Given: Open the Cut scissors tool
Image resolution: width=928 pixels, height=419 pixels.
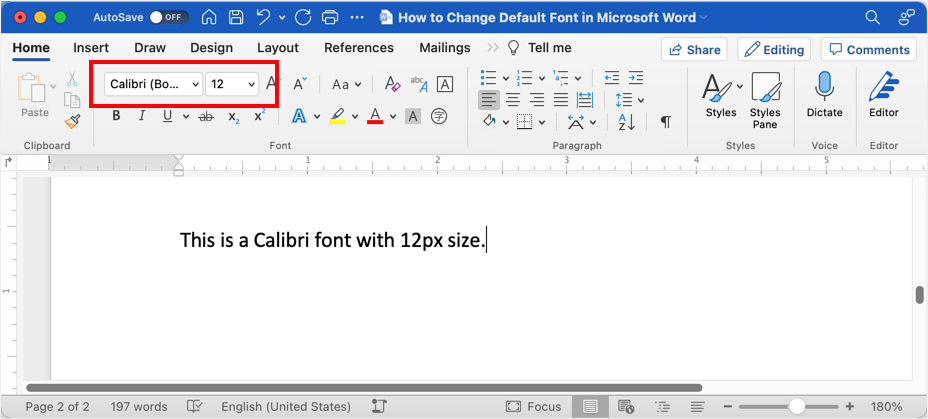Looking at the screenshot, I should point(72,79).
